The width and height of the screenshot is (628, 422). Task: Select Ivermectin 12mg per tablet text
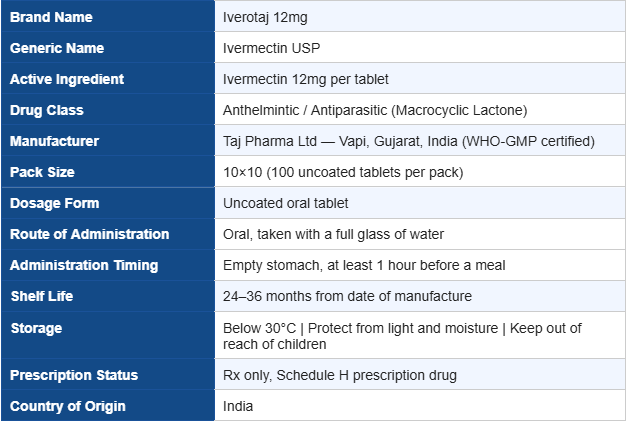click(306, 79)
